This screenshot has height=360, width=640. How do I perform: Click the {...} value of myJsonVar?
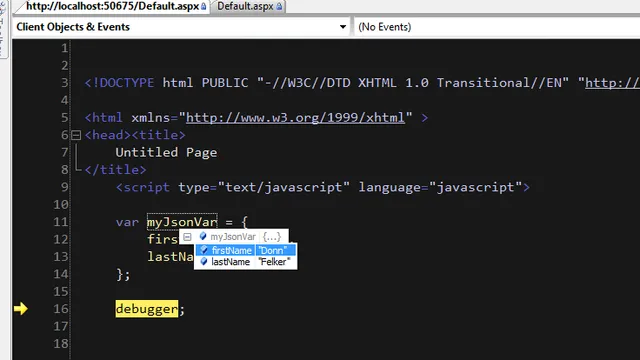[x=272, y=237]
